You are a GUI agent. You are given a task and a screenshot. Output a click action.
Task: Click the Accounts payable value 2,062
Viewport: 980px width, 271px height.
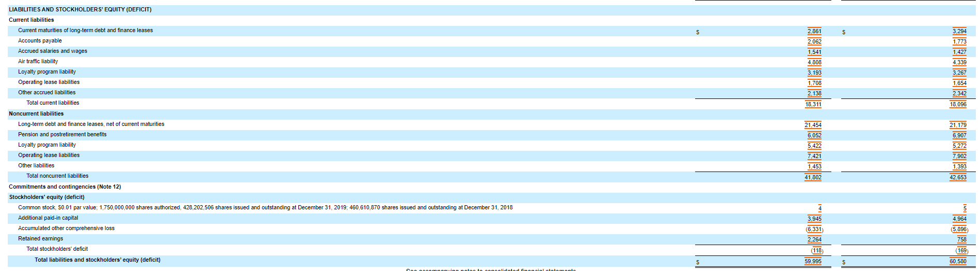(x=814, y=41)
